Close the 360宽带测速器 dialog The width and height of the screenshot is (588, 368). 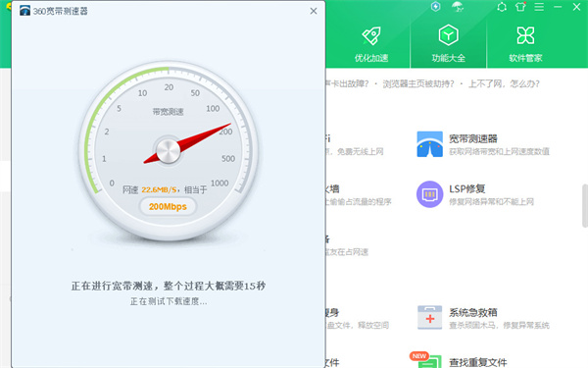click(314, 11)
